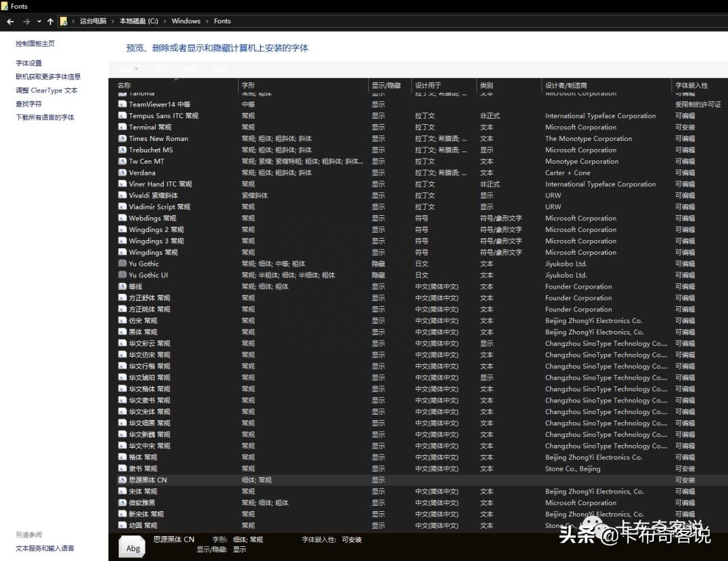This screenshot has width=728, height=561.
Task: Expand the breadcrumb arrow after 本地磁盘 (C:)
Action: [x=164, y=21]
